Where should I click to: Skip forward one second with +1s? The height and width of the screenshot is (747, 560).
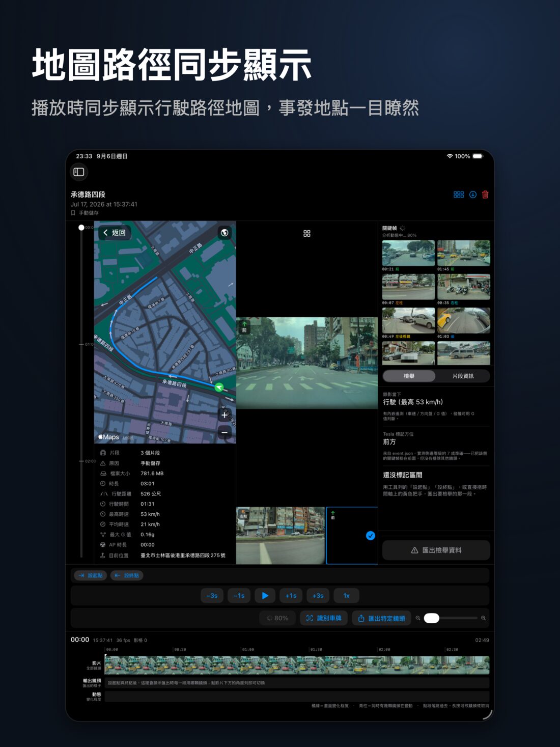coord(291,596)
